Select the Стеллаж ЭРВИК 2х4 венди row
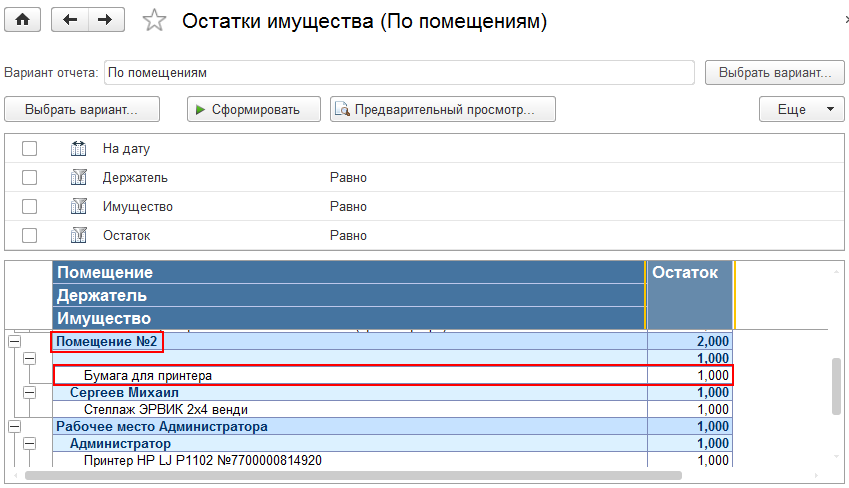 [x=393, y=409]
